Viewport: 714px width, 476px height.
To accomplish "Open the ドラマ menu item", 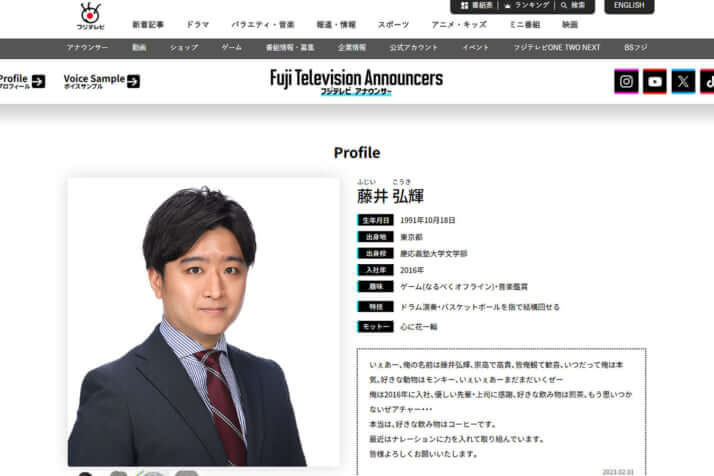I will 198,24.
